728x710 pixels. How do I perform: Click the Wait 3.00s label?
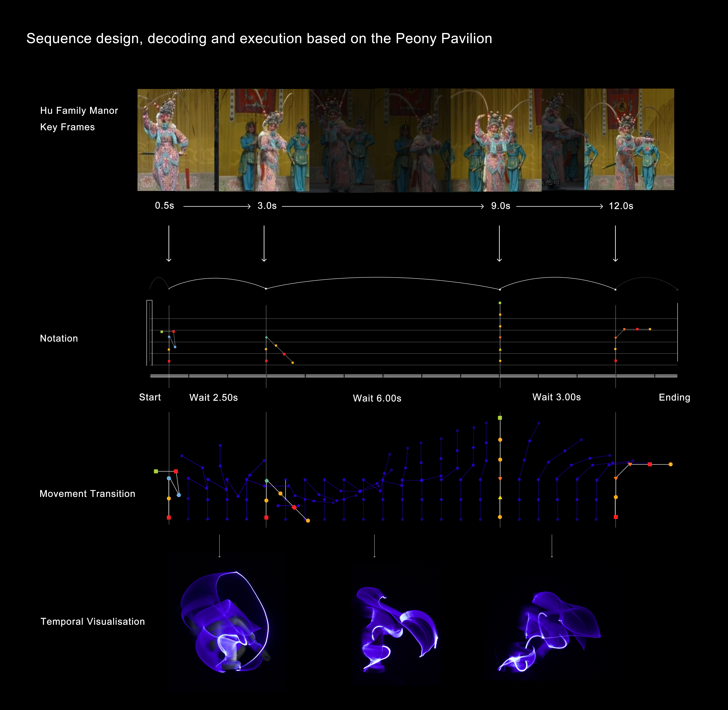(556, 397)
